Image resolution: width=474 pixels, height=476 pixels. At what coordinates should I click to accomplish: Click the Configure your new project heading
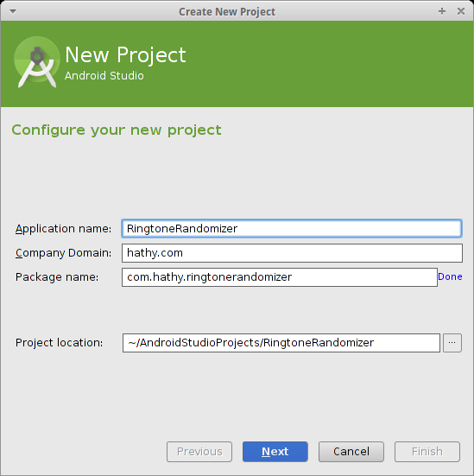(x=117, y=130)
